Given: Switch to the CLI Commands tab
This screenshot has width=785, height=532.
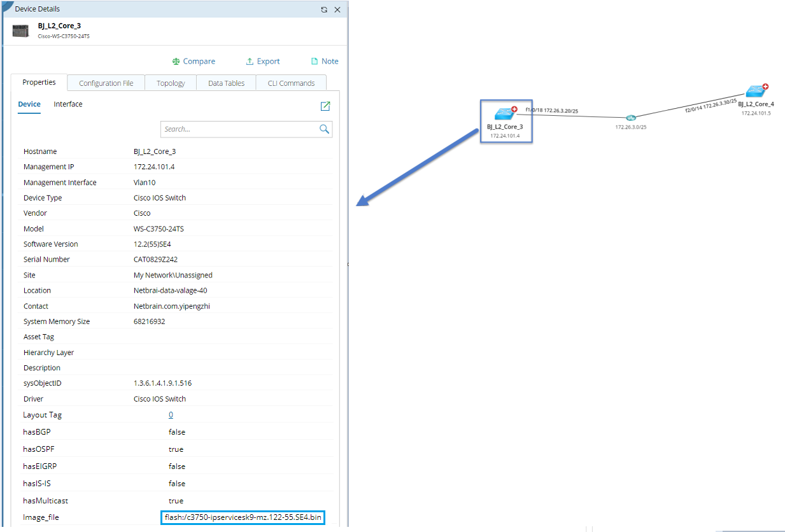Looking at the screenshot, I should [x=291, y=83].
